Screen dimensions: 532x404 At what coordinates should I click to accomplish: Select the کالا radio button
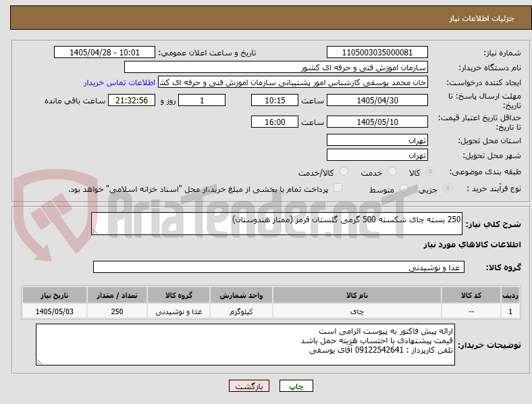(430, 172)
